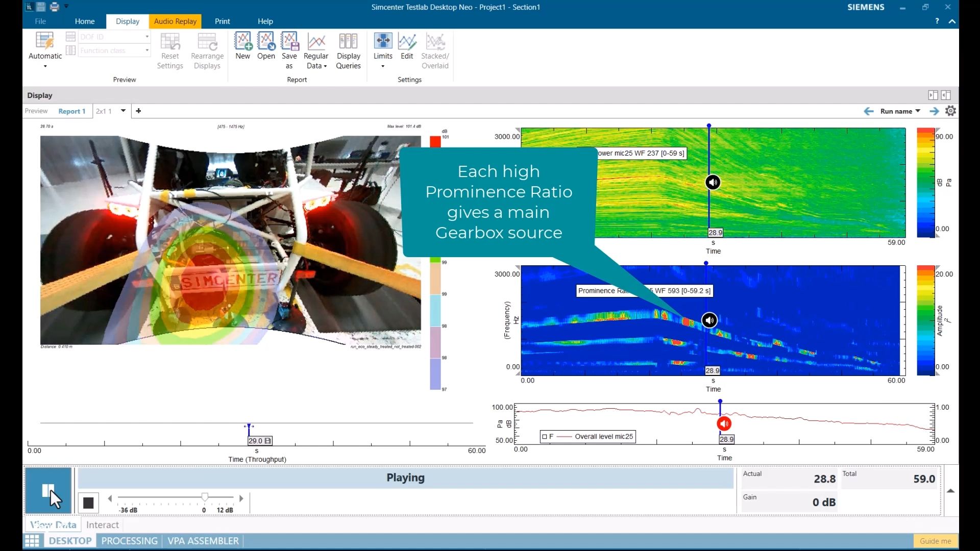
Task: Open the Home ribbon tab
Action: pos(85,21)
